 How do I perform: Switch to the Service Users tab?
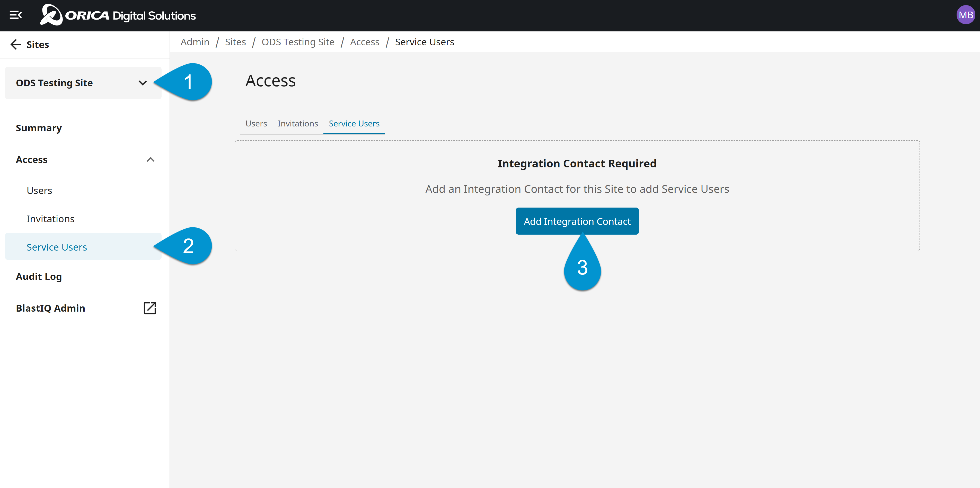(x=354, y=123)
